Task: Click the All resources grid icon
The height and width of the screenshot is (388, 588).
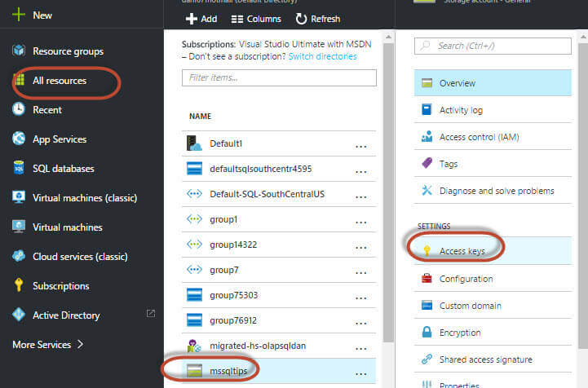Action: (x=19, y=79)
